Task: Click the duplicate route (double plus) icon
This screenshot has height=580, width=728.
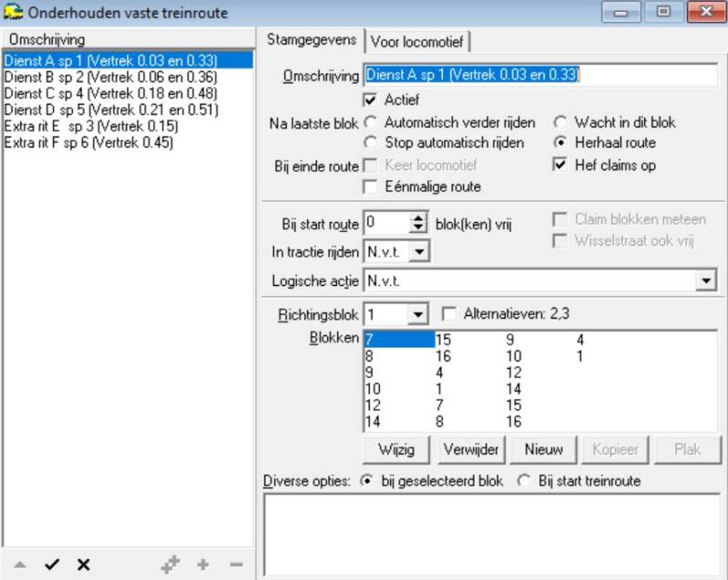Action: coord(170,565)
